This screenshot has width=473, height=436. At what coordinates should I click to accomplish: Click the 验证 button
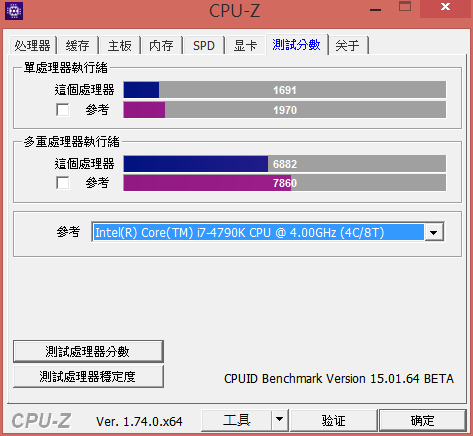click(x=334, y=420)
